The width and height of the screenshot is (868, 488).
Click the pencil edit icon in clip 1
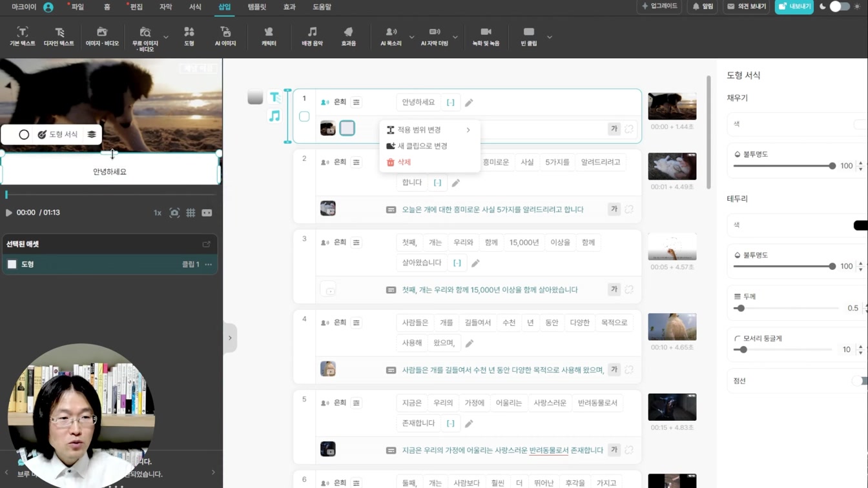(x=469, y=103)
